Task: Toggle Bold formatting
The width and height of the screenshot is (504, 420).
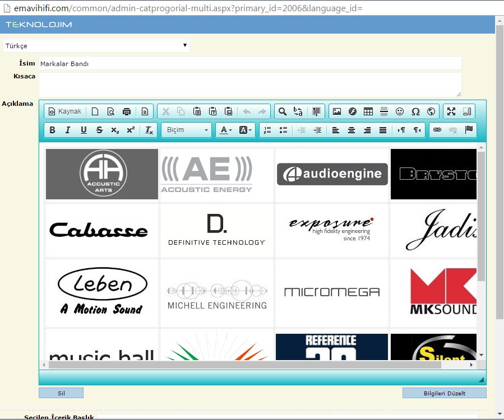Action: click(x=52, y=130)
